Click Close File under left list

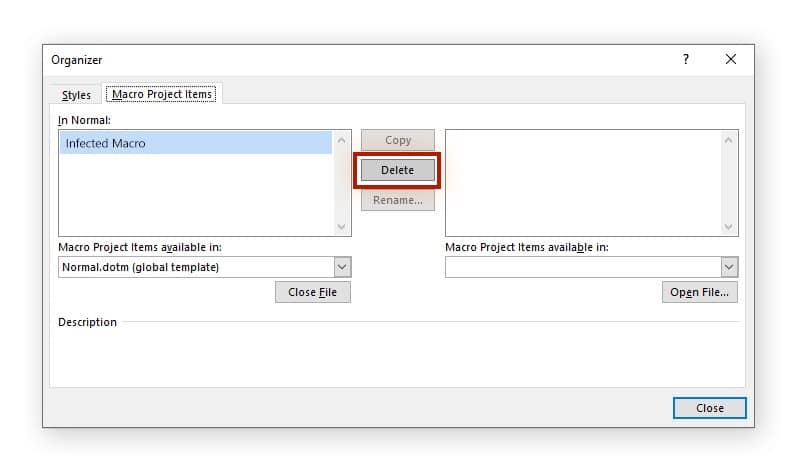click(x=312, y=292)
